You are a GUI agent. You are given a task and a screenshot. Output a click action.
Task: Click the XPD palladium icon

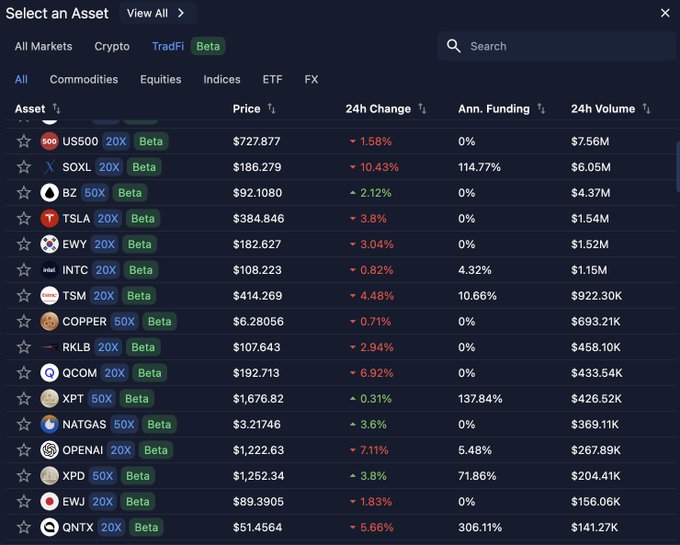click(x=49, y=476)
